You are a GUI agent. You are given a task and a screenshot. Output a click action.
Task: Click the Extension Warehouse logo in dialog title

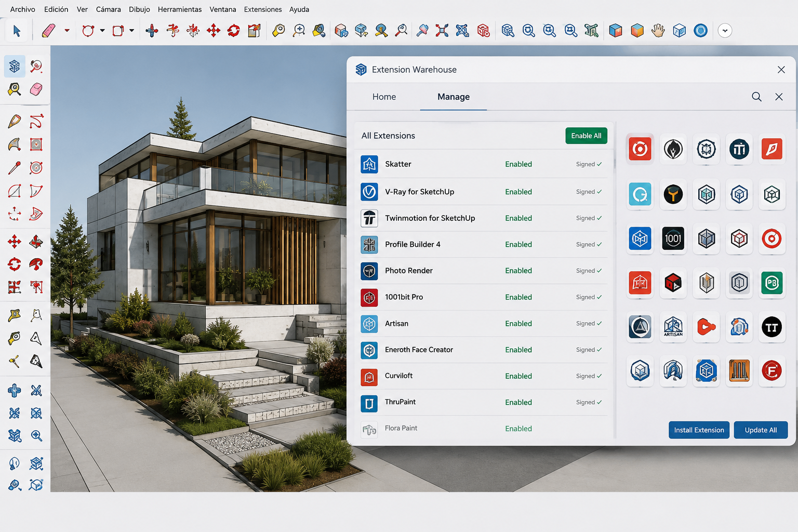361,70
